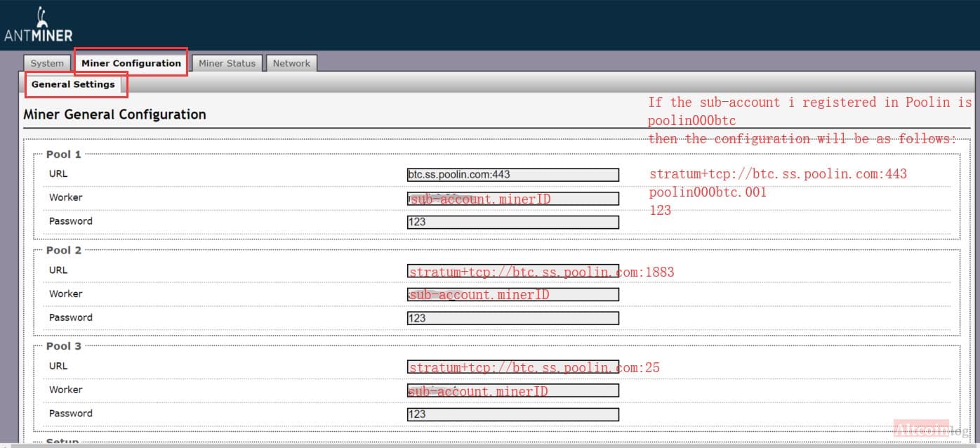Click the Pool 3 section legend
Image resolution: width=980 pixels, height=448 pixels.
click(64, 346)
